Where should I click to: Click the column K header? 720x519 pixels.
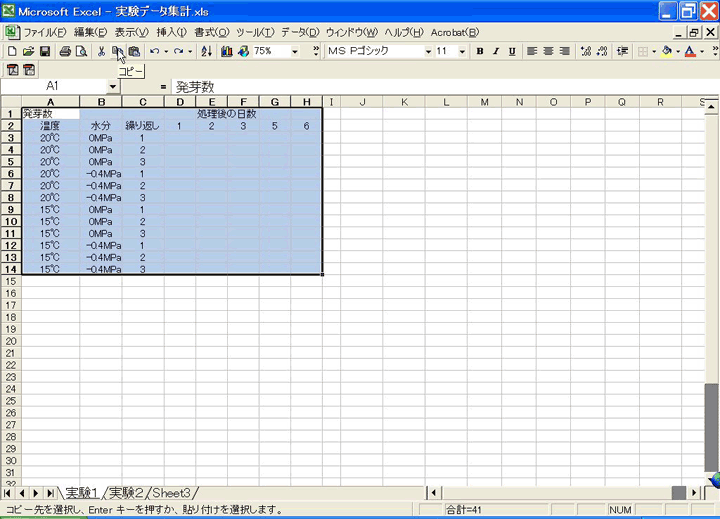pos(403,102)
